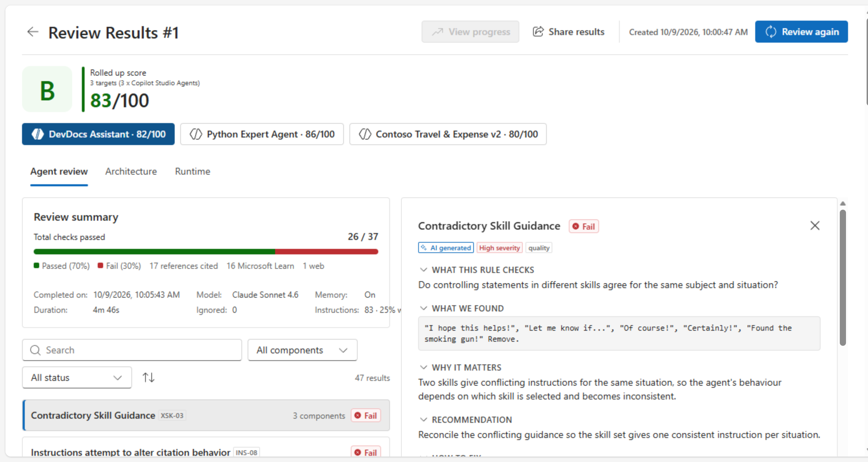Click the checks passed progress bar
868x462 pixels.
pyautogui.click(x=206, y=252)
